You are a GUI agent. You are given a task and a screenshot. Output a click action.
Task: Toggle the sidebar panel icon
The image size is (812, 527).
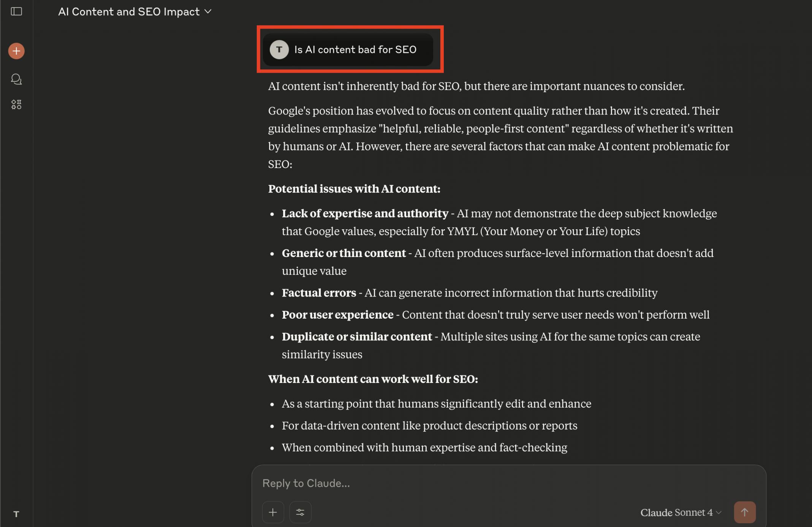(16, 11)
